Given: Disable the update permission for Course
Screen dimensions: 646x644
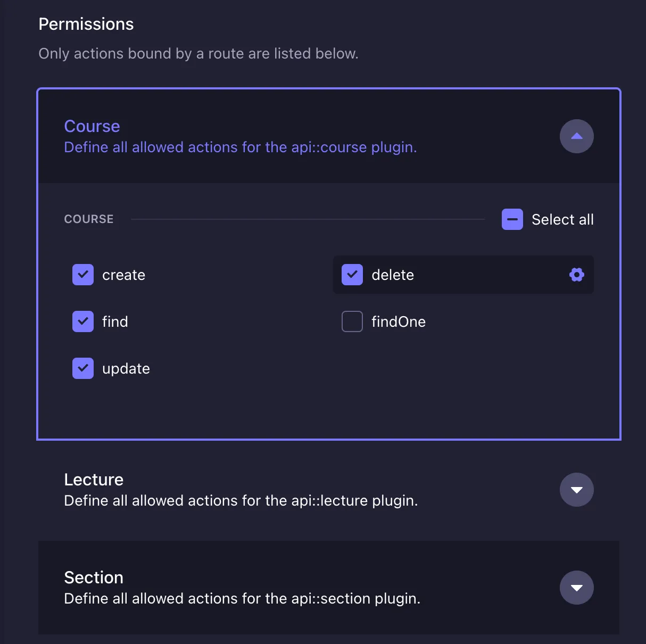Looking at the screenshot, I should (x=83, y=368).
